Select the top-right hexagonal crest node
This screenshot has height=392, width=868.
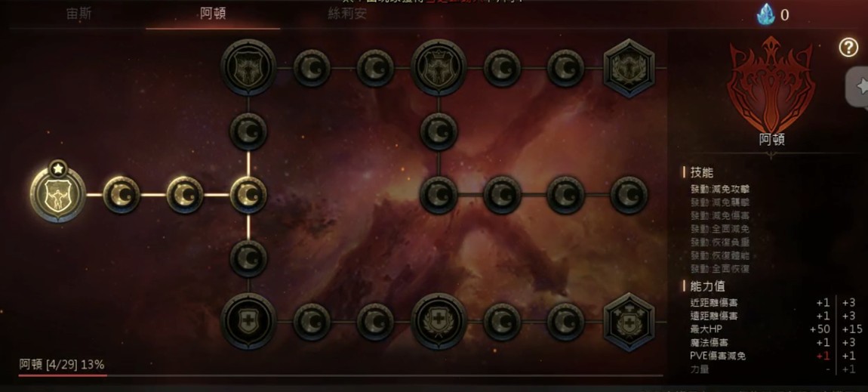pos(629,68)
